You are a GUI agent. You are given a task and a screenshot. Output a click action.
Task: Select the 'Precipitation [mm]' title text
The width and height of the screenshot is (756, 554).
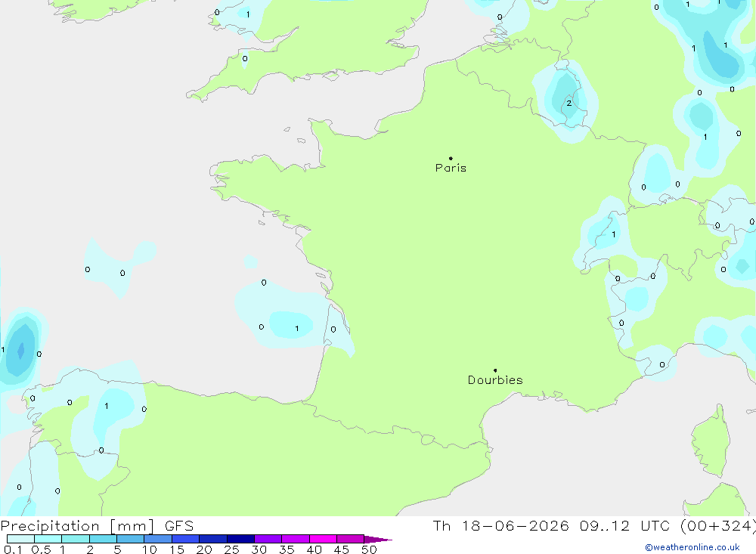pyautogui.click(x=77, y=525)
